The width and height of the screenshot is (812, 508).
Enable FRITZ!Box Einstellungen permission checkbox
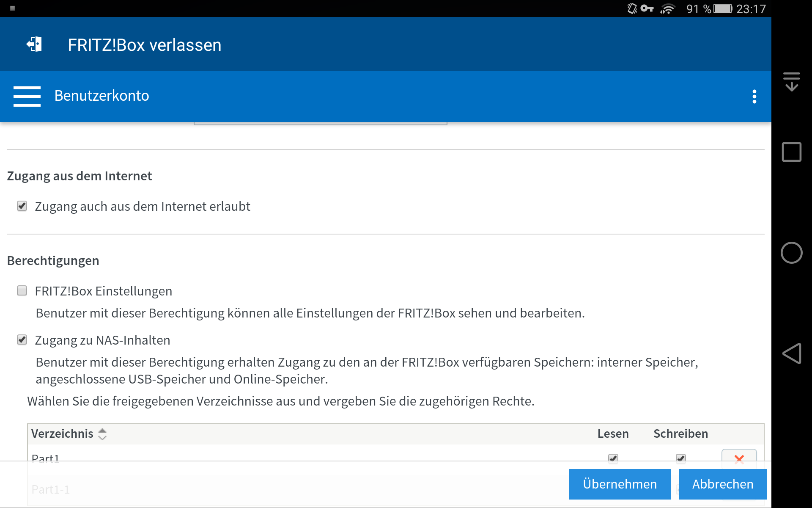(22, 290)
